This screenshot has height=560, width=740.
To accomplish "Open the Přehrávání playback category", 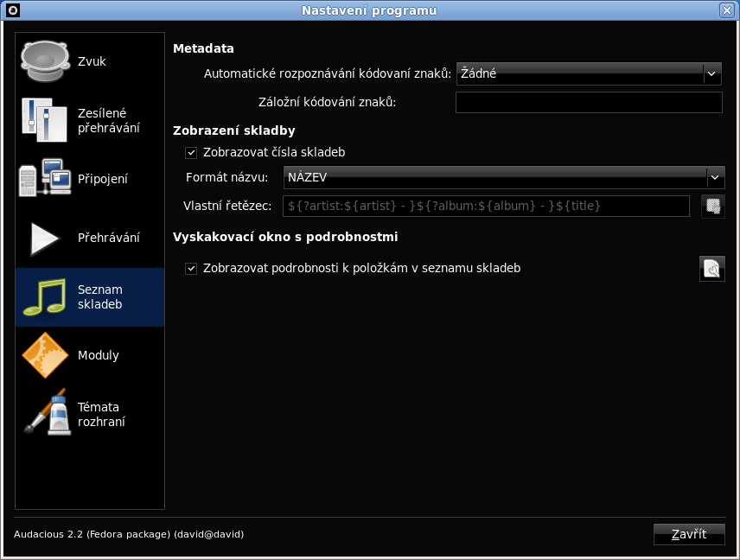I will pyautogui.click(x=90, y=238).
